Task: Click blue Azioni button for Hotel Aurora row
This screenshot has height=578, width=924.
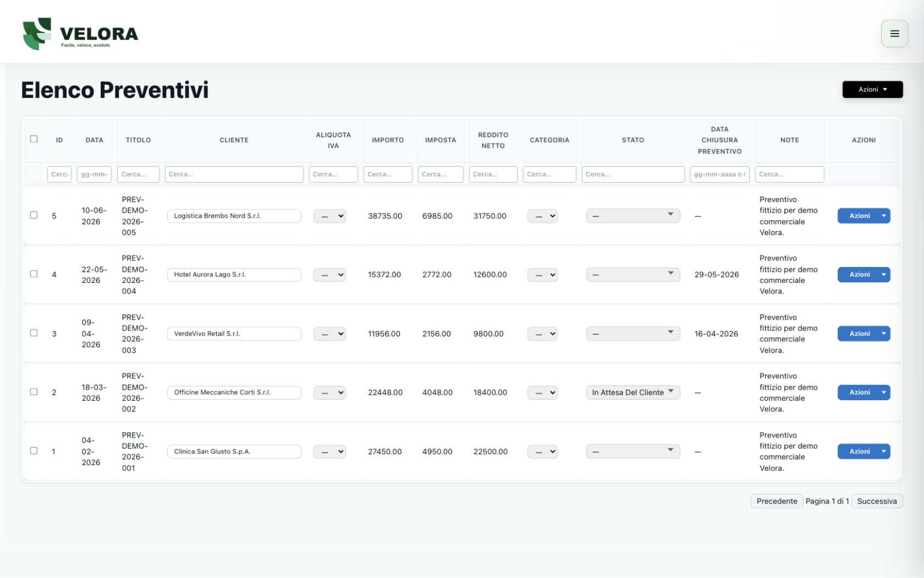Action: (x=864, y=275)
